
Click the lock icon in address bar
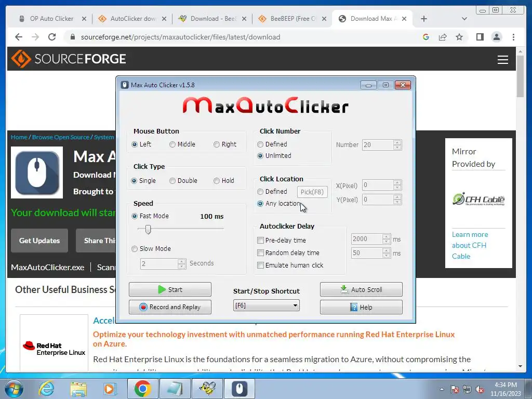[72, 37]
